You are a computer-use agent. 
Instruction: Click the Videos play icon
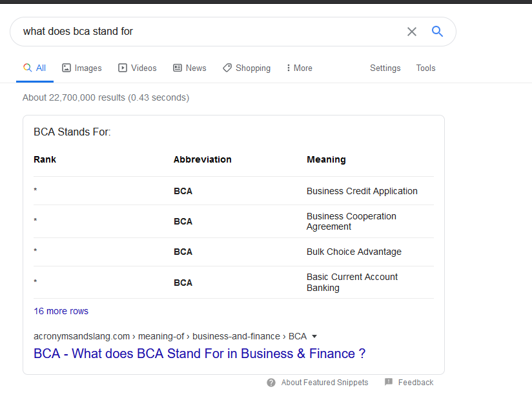123,68
